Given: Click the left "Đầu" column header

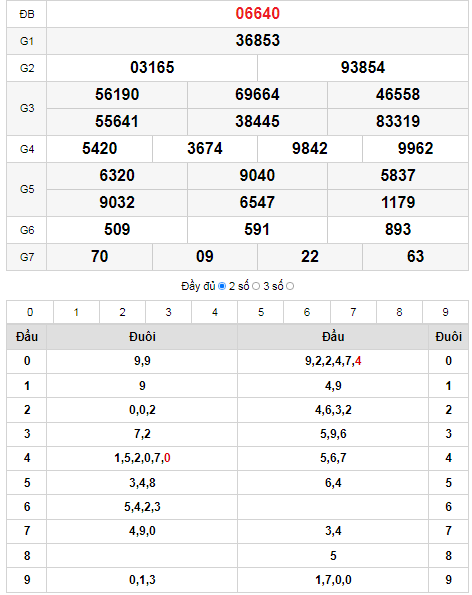Looking at the screenshot, I should pyautogui.click(x=27, y=337).
